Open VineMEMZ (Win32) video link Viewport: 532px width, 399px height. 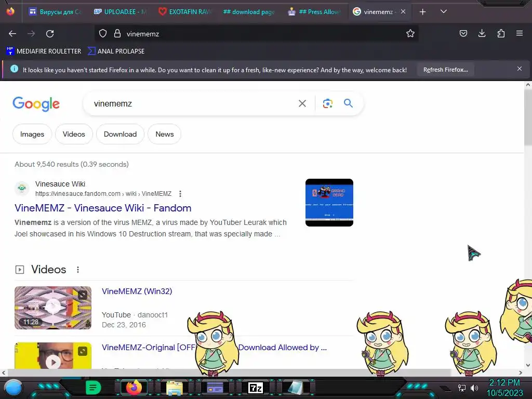coord(137,291)
